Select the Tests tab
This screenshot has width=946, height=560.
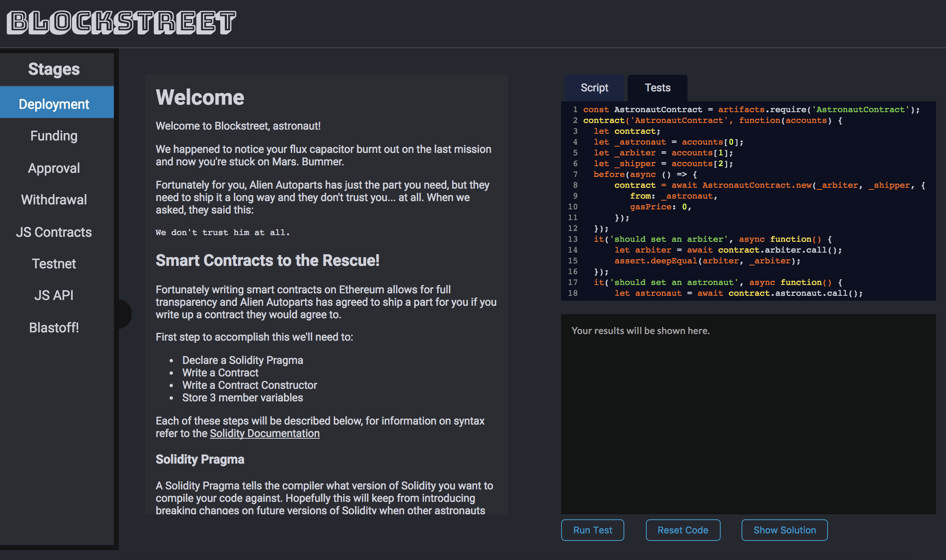tap(657, 88)
